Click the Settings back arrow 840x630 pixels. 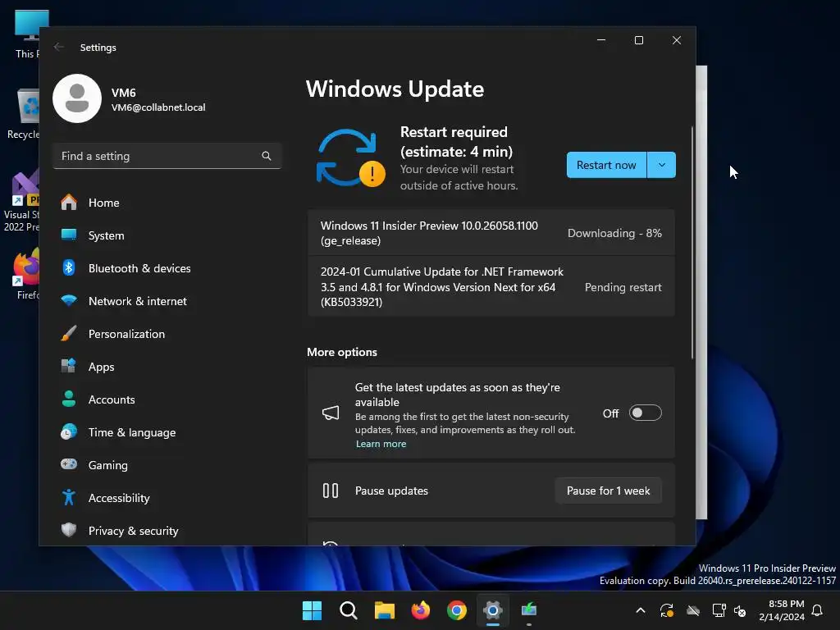coord(59,47)
